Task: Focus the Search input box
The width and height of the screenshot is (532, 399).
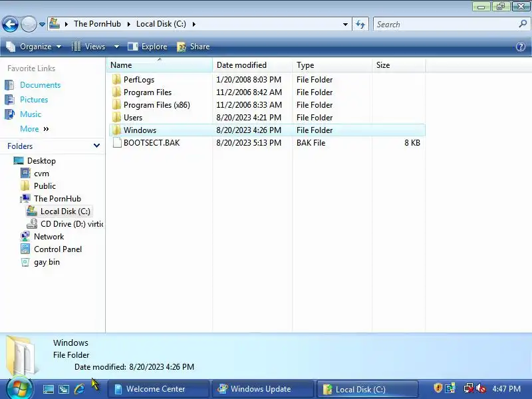Action: (x=446, y=25)
